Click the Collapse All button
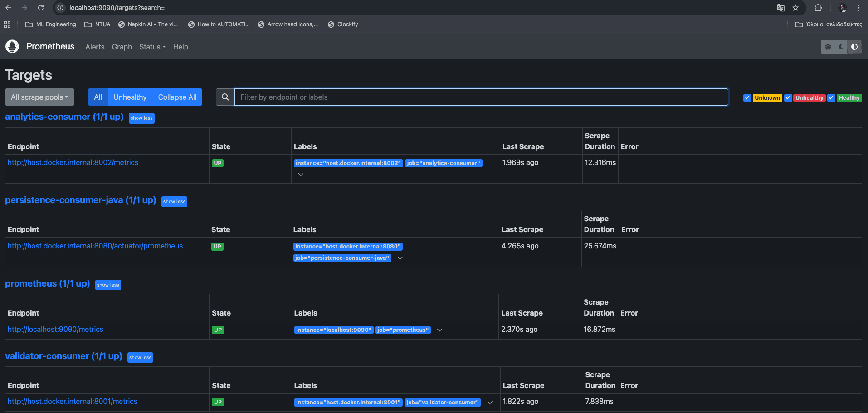Viewport: 868px width, 413px height. coord(177,97)
